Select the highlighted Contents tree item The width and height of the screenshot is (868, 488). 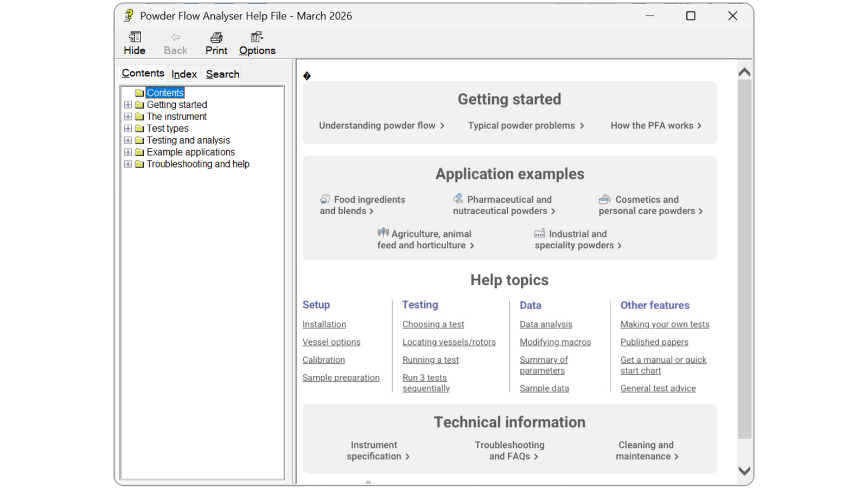165,93
